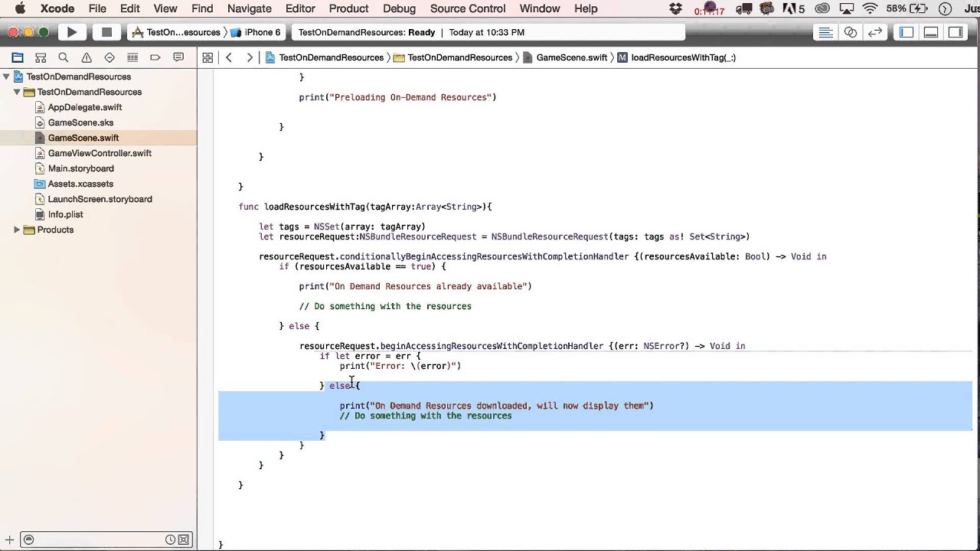Image resolution: width=980 pixels, height=551 pixels.
Task: Click the Error print statement line
Action: coord(400,366)
